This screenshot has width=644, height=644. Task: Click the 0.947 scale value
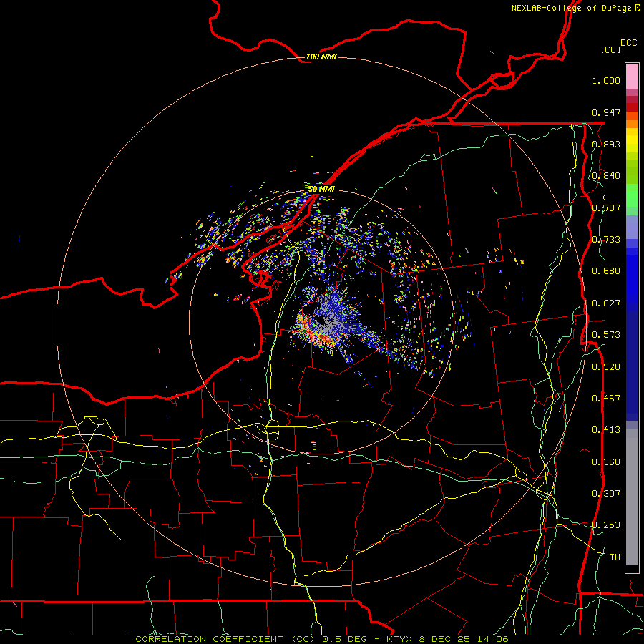coord(606,112)
